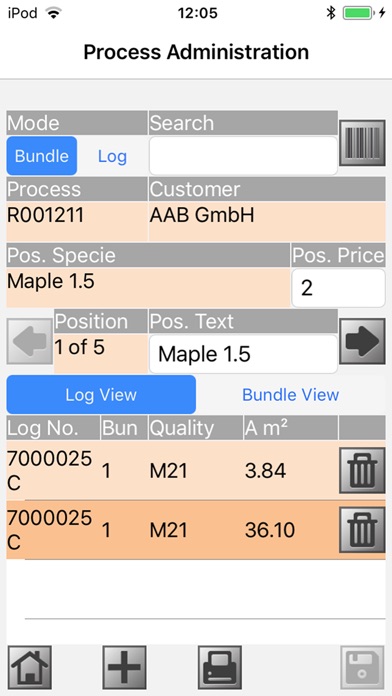This screenshot has width=392, height=696.
Task: Tap position text 1 of 5
Action: 79,347
